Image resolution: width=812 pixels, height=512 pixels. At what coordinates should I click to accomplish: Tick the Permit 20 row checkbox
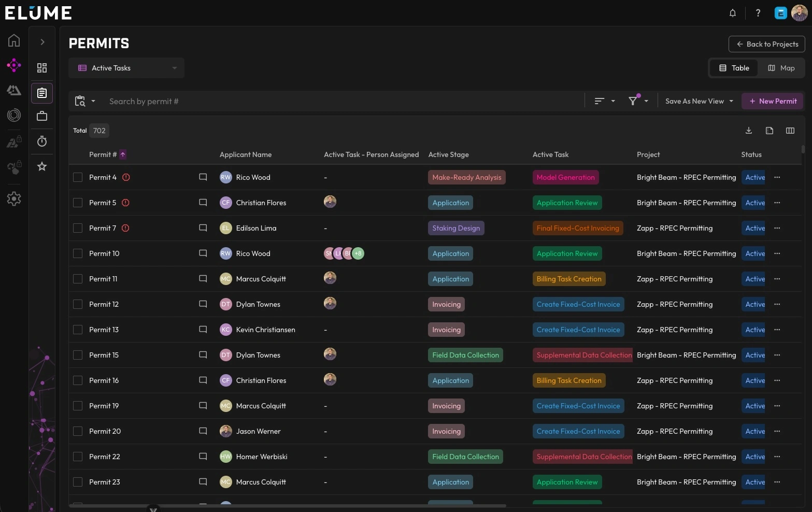(78, 431)
